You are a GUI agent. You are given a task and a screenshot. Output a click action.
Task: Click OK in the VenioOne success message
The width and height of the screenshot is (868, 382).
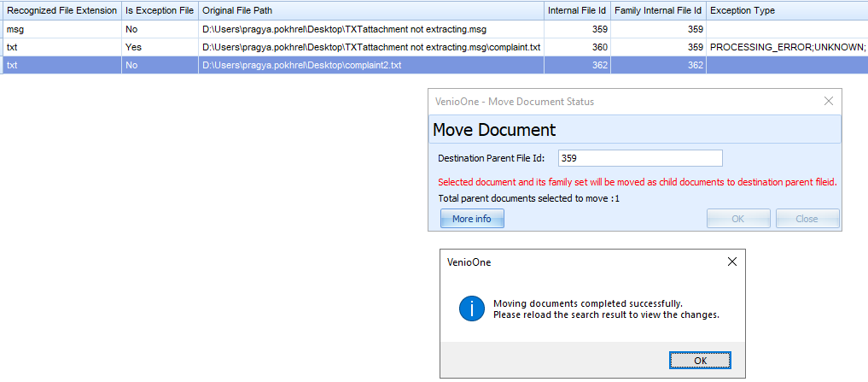700,360
